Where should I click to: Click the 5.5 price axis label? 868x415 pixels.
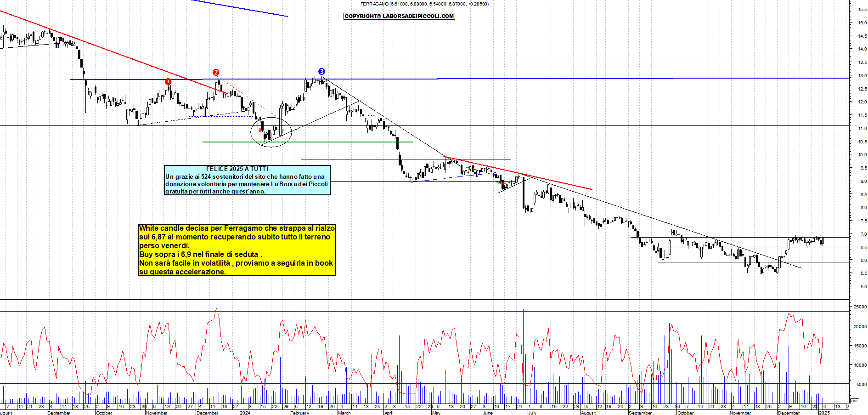[863, 273]
